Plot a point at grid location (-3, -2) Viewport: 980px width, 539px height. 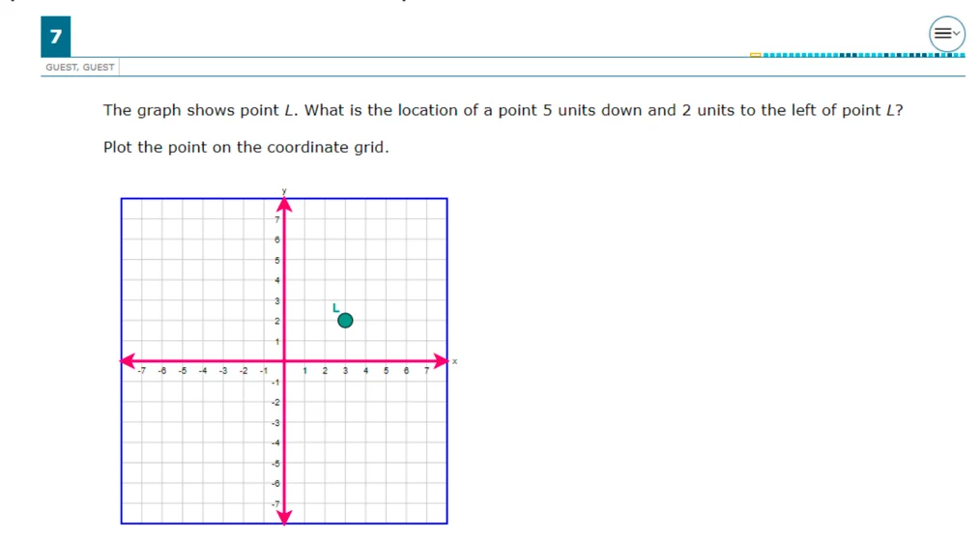pos(223,402)
